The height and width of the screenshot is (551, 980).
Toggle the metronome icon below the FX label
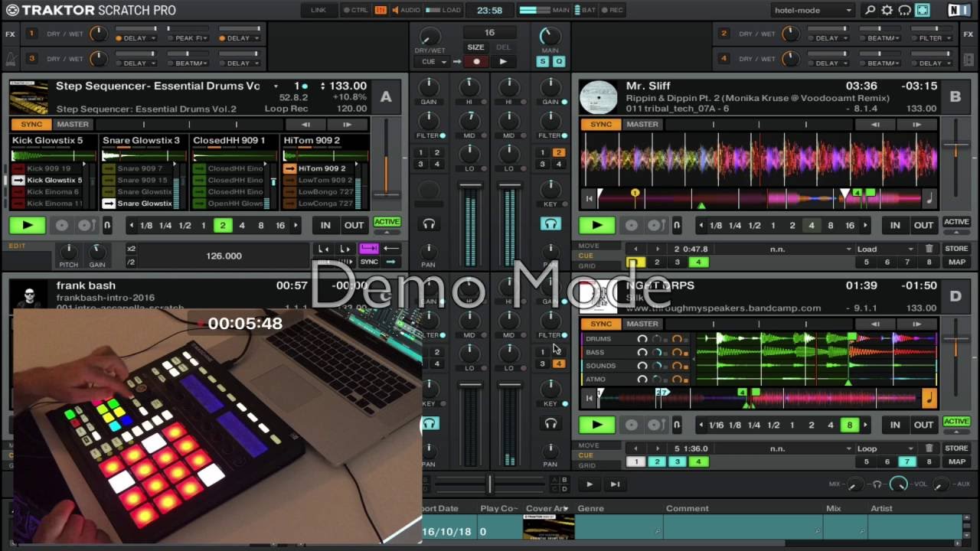tap(11, 58)
